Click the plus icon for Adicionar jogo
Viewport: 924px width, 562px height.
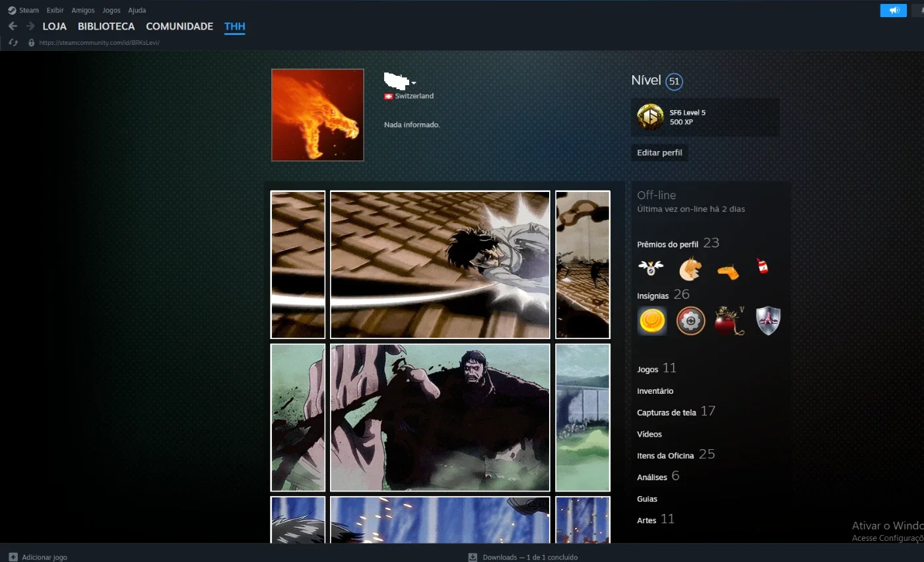(x=13, y=557)
